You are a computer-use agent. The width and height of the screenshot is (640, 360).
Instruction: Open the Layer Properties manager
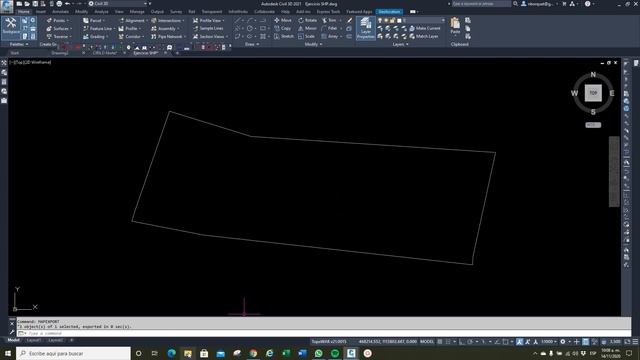click(365, 28)
